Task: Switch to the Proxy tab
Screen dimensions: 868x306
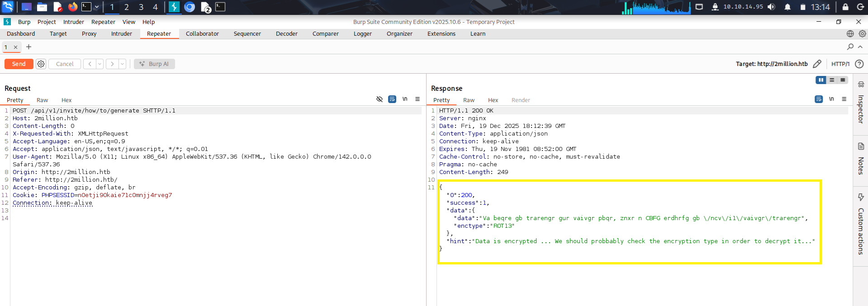Action: point(89,34)
